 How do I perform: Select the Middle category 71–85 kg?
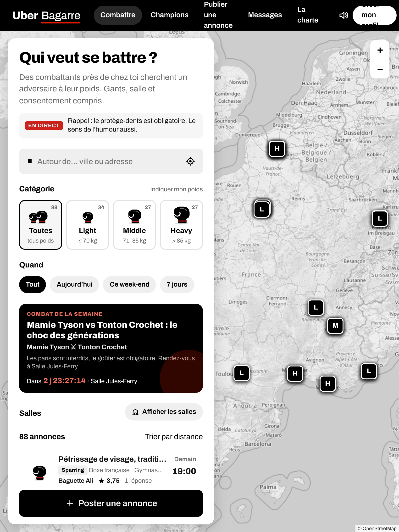coord(134,225)
